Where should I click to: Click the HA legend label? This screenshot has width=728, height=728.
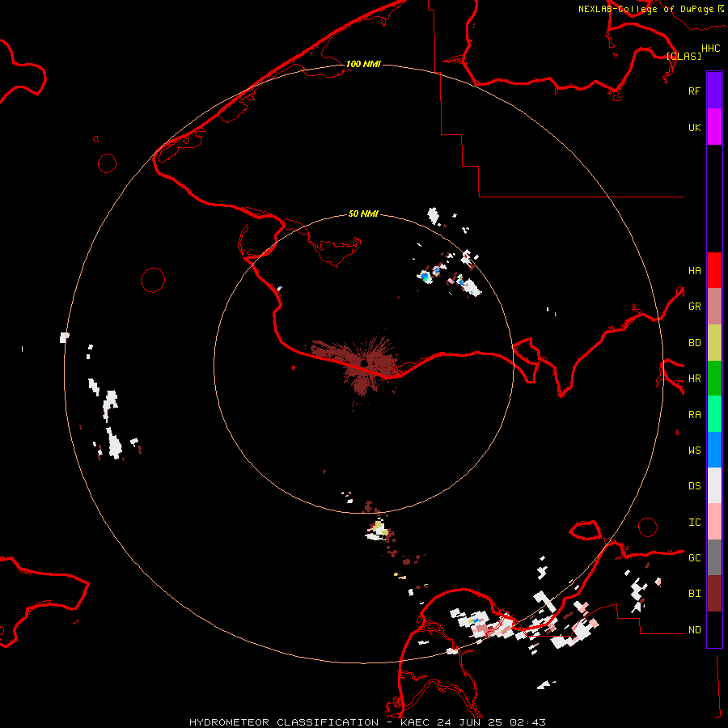694,271
